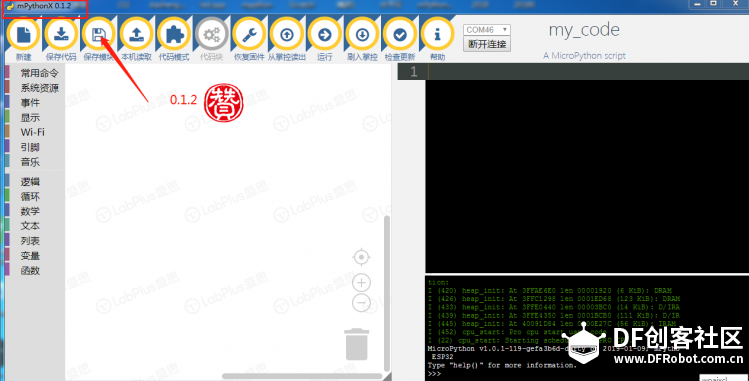Click the 运行 run arrow icon

(324, 34)
